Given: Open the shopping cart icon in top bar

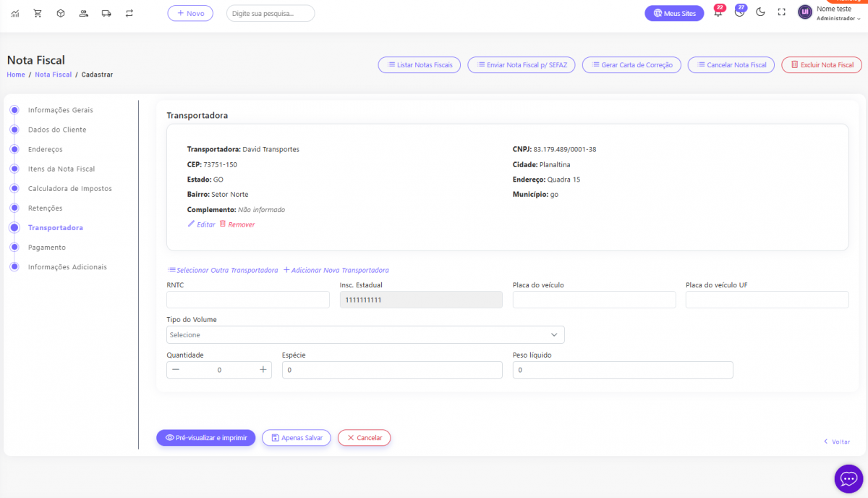Looking at the screenshot, I should 38,13.
